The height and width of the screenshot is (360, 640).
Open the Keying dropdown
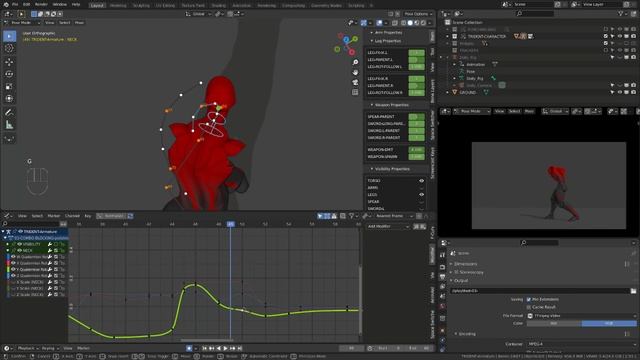[50, 349]
